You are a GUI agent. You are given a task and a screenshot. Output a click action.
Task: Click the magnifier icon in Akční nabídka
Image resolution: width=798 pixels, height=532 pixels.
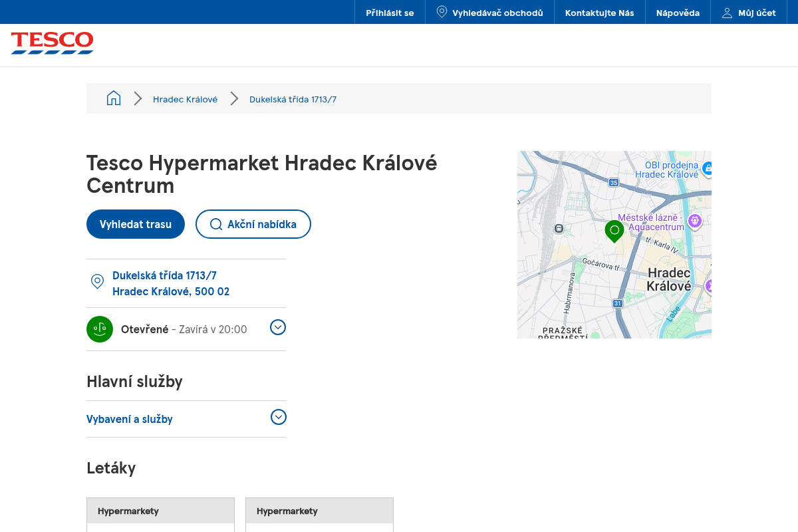pos(216,224)
